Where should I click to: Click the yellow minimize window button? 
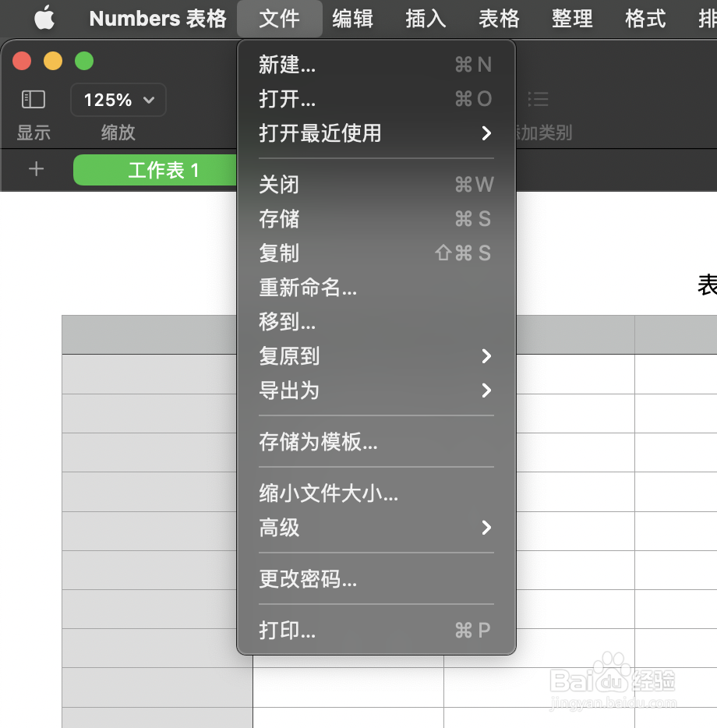(53, 61)
